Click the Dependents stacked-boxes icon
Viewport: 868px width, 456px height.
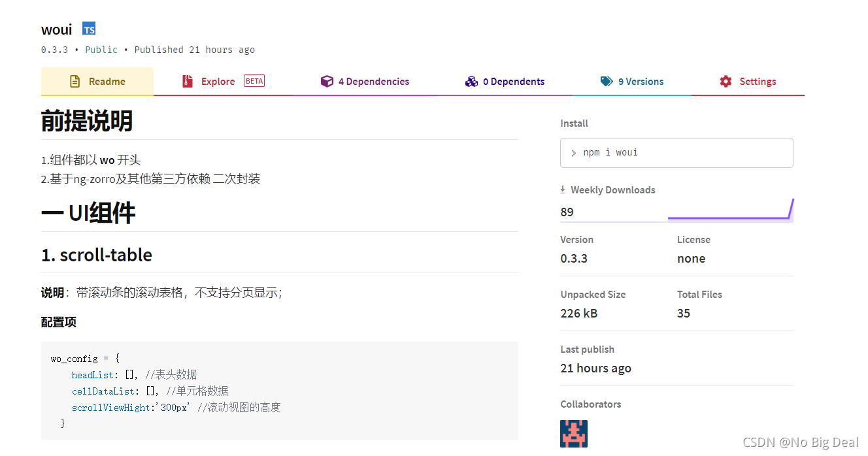pyautogui.click(x=471, y=82)
